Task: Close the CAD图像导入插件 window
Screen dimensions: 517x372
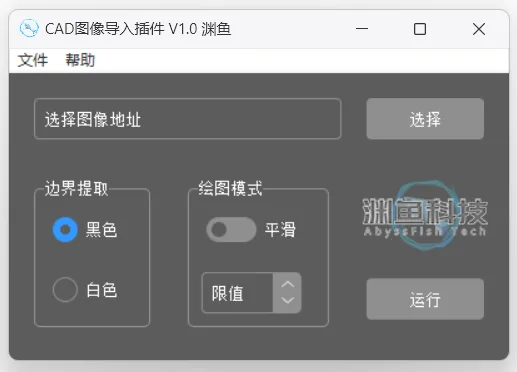Action: click(x=479, y=29)
